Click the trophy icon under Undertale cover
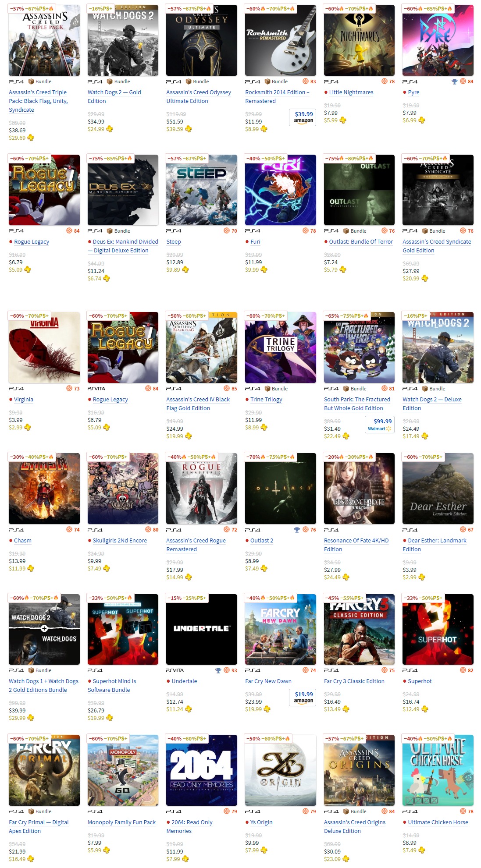The image size is (481, 868). pos(218,670)
